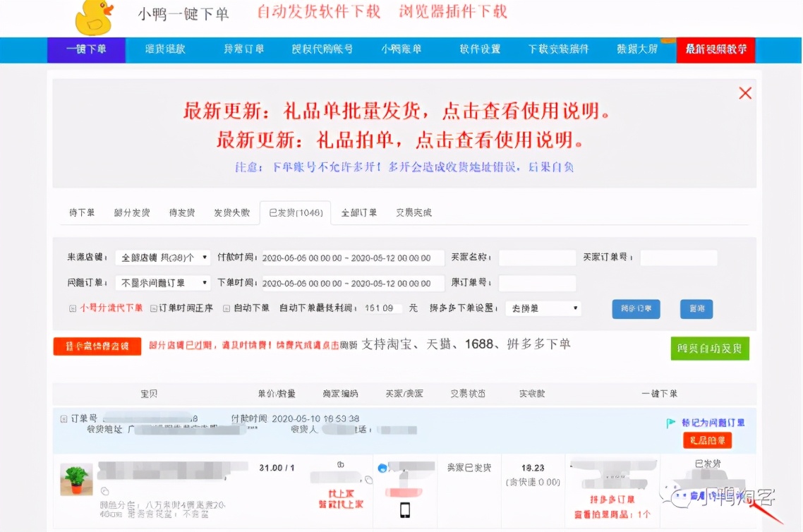Dismiss the announcement with the red X

(x=745, y=92)
